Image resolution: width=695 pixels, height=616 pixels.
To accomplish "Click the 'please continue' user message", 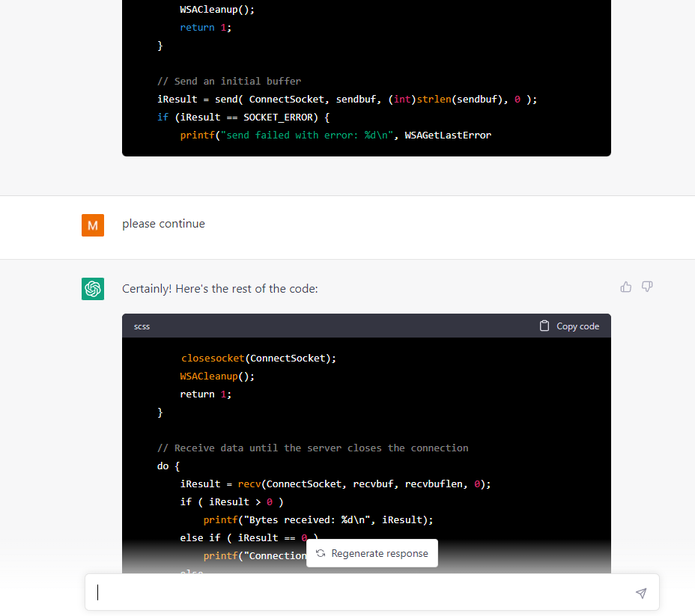I will coord(163,224).
